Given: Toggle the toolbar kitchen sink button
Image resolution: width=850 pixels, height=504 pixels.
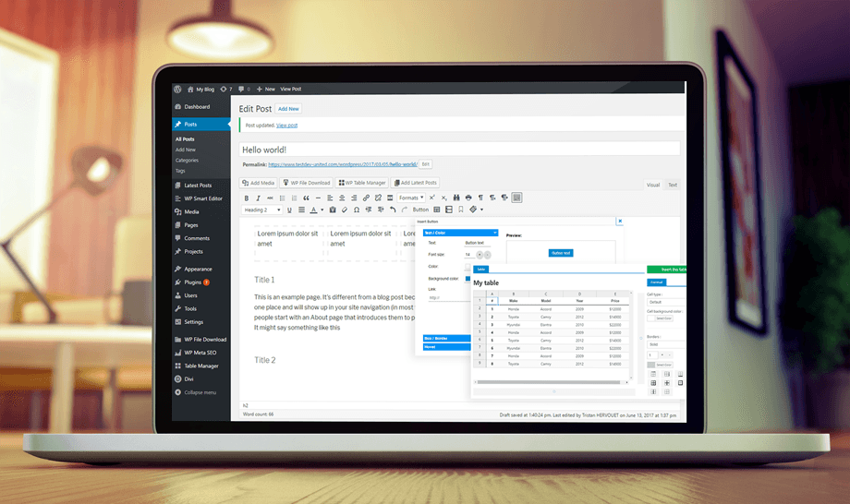Looking at the screenshot, I should click(516, 198).
